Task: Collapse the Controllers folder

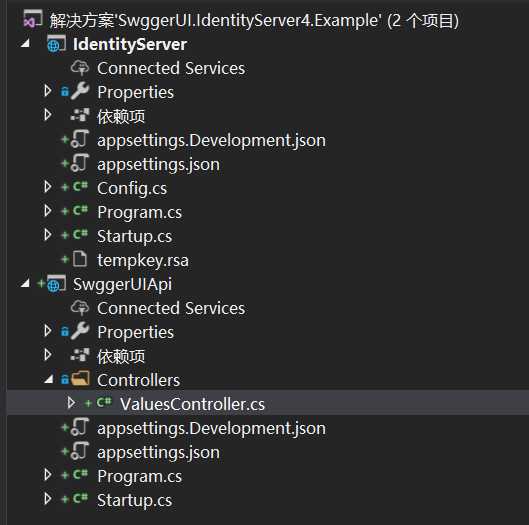Action: [x=49, y=379]
